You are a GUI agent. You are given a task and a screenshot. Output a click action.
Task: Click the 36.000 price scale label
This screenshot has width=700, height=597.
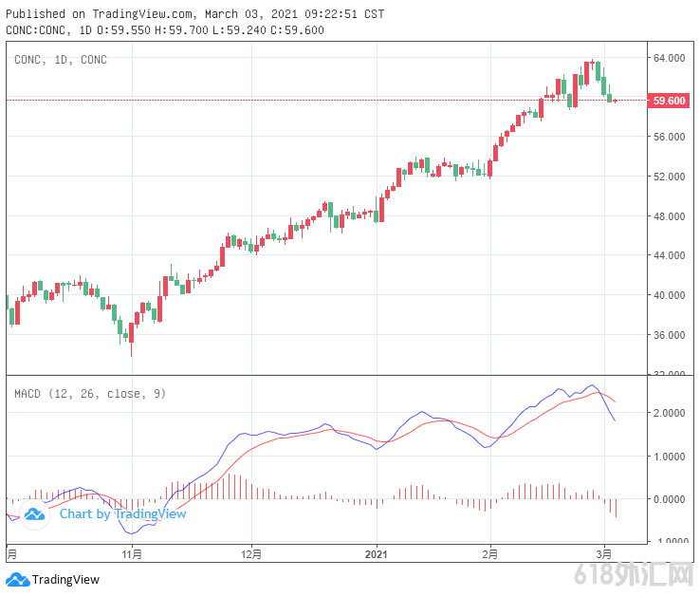point(669,335)
